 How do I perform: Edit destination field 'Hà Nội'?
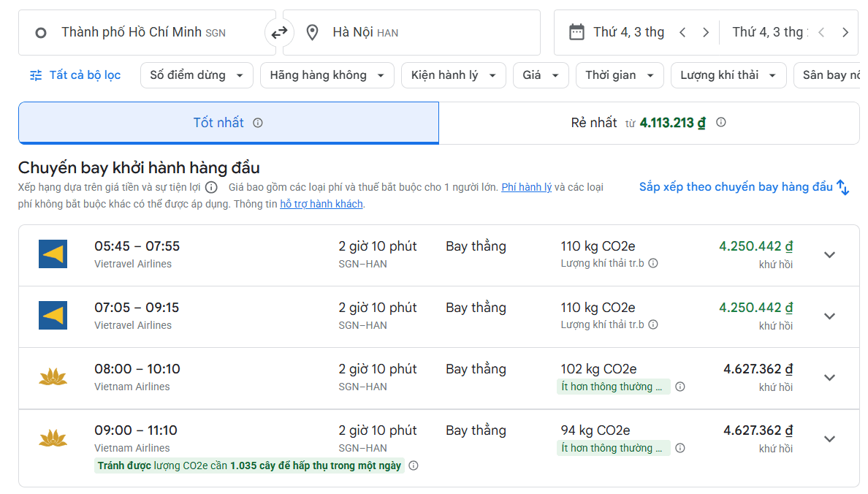coord(411,33)
